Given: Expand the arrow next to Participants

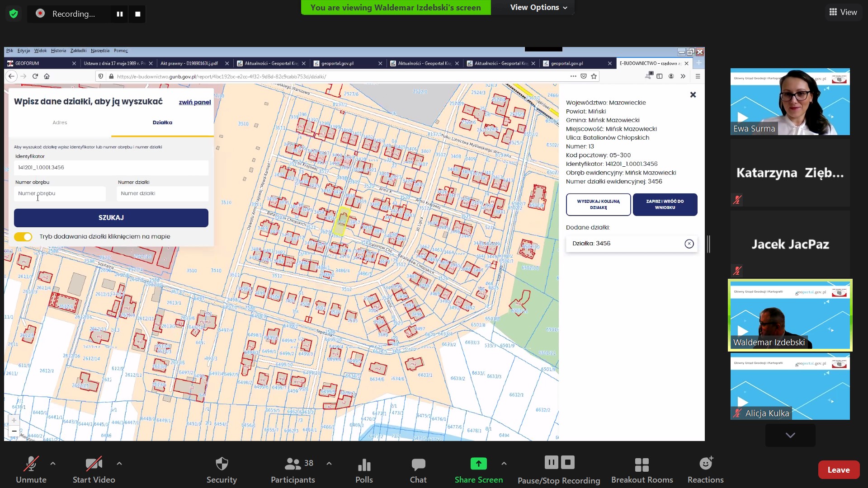Looking at the screenshot, I should (x=329, y=464).
